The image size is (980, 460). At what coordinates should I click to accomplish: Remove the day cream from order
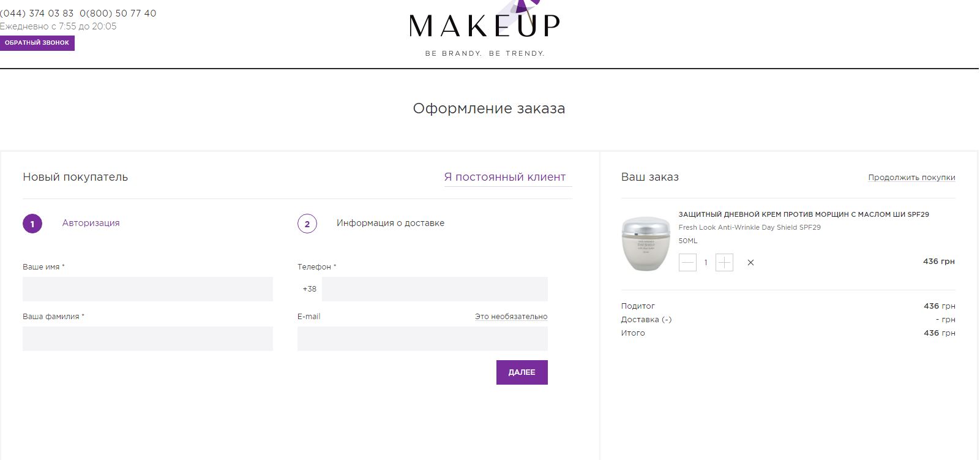coord(750,263)
